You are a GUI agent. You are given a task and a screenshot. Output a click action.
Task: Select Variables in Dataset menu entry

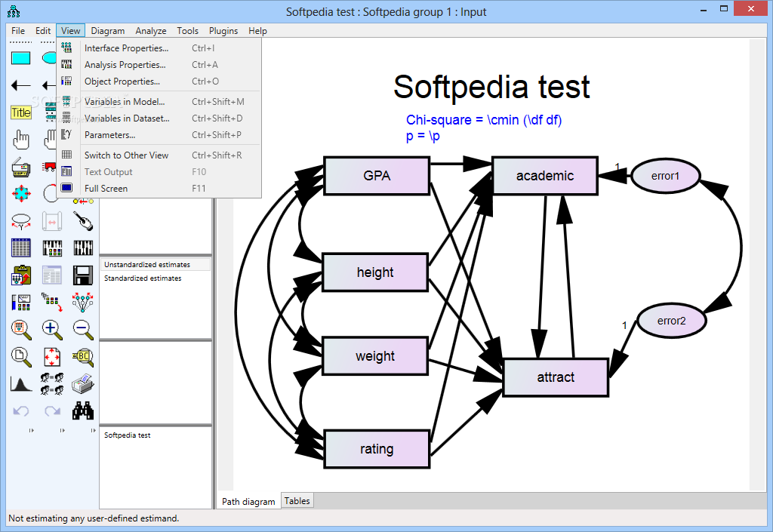(159, 118)
